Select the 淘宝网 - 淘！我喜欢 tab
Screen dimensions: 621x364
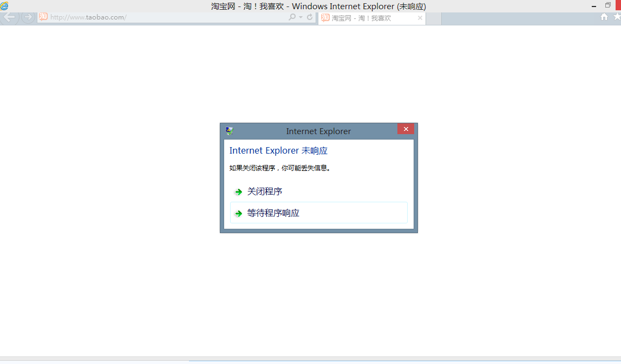point(371,18)
